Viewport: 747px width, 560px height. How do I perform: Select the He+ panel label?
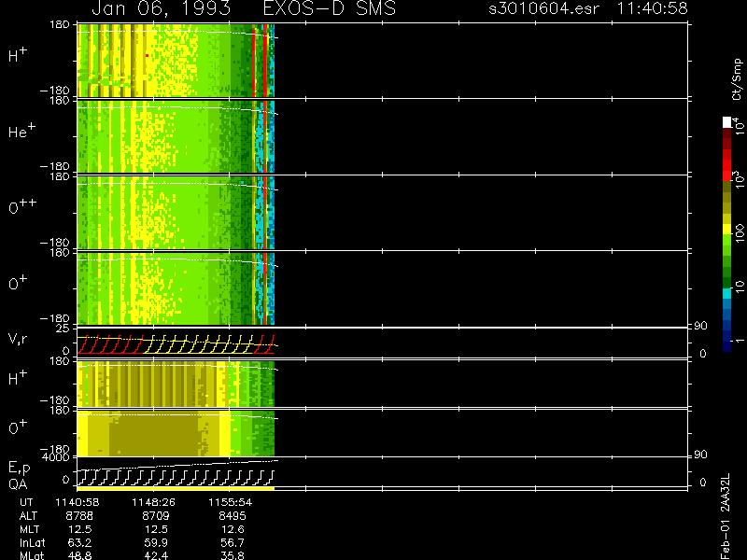point(21,131)
